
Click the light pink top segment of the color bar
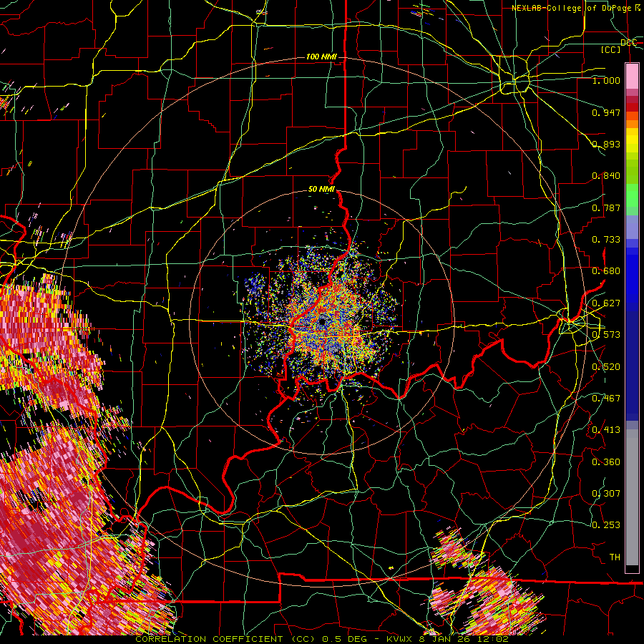(x=632, y=76)
